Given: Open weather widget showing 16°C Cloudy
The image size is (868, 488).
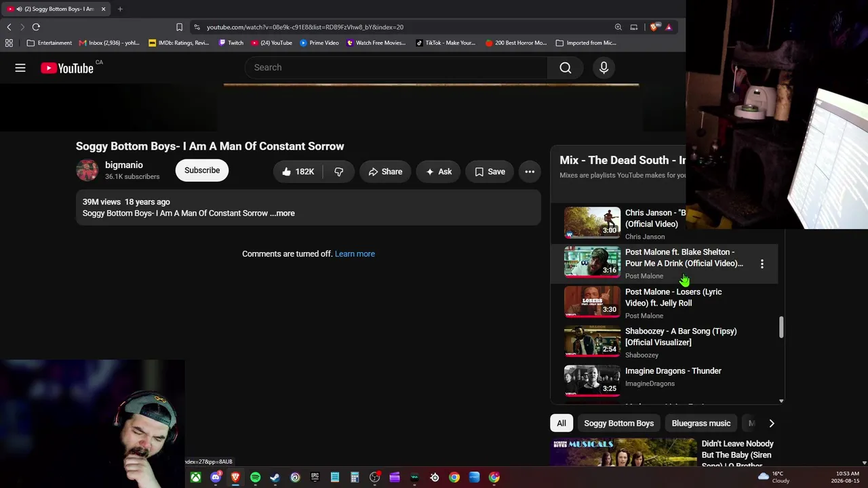Looking at the screenshot, I should point(774,477).
